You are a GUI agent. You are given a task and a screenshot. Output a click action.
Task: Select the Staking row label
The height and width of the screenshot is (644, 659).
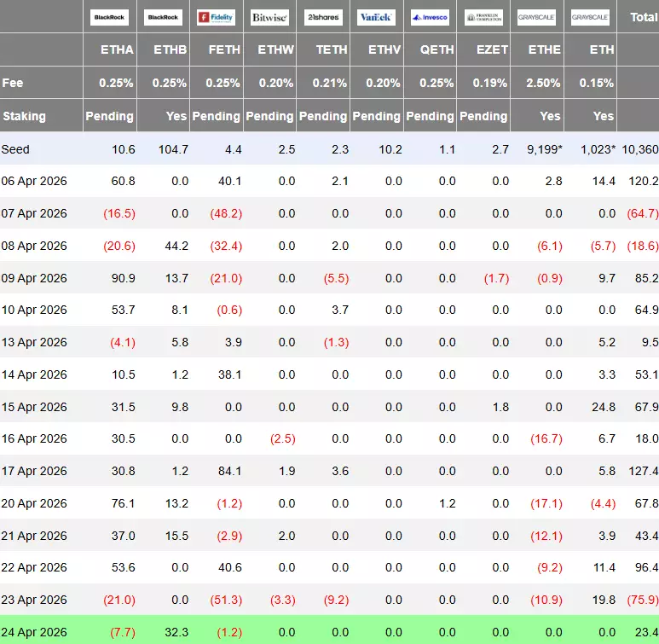click(24, 116)
